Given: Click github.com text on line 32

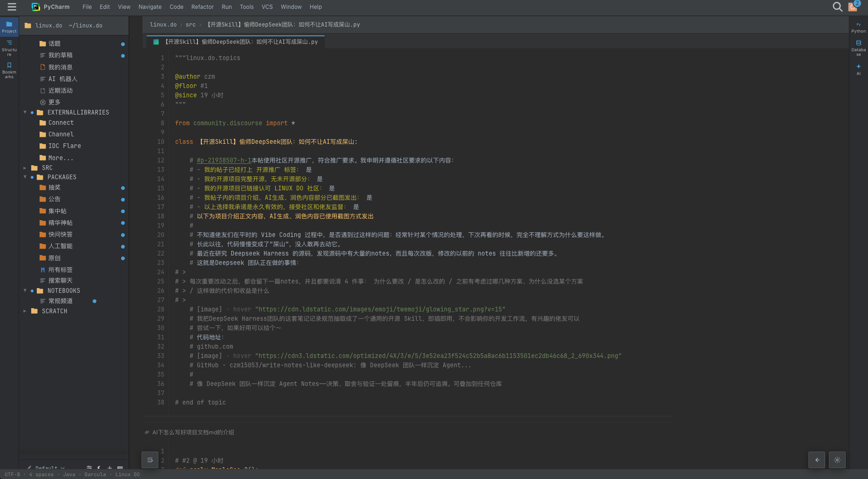Looking at the screenshot, I should 215,347.
